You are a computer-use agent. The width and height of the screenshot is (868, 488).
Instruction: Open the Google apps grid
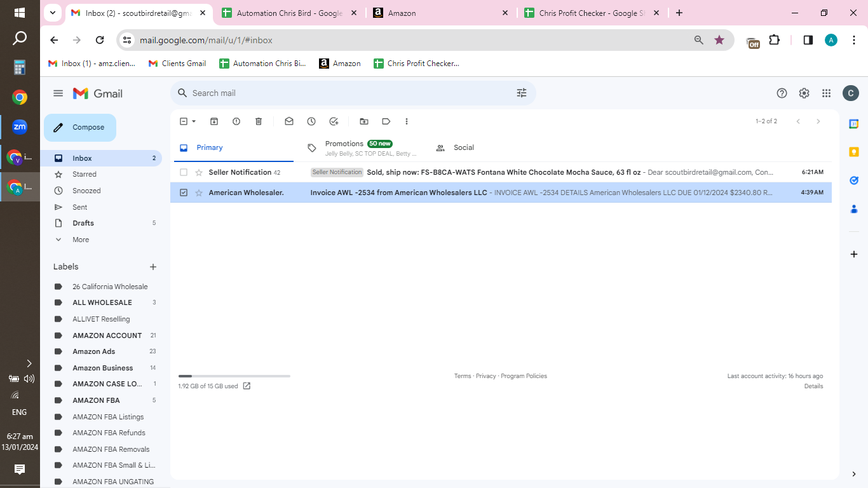(827, 93)
